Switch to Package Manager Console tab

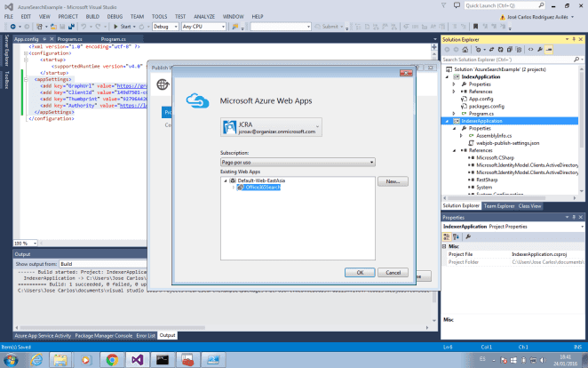[104, 336]
